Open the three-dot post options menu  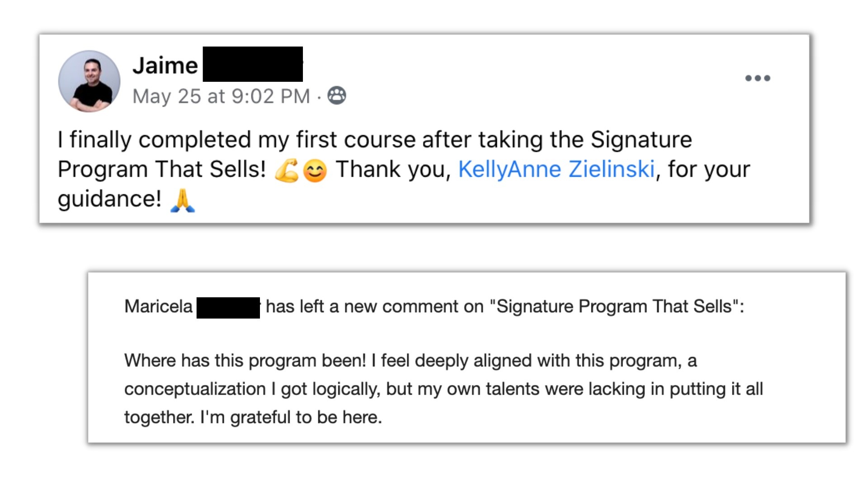pos(758,78)
